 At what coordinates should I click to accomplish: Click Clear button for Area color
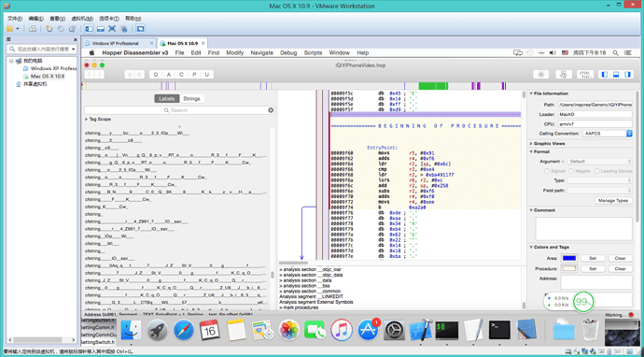click(x=620, y=258)
